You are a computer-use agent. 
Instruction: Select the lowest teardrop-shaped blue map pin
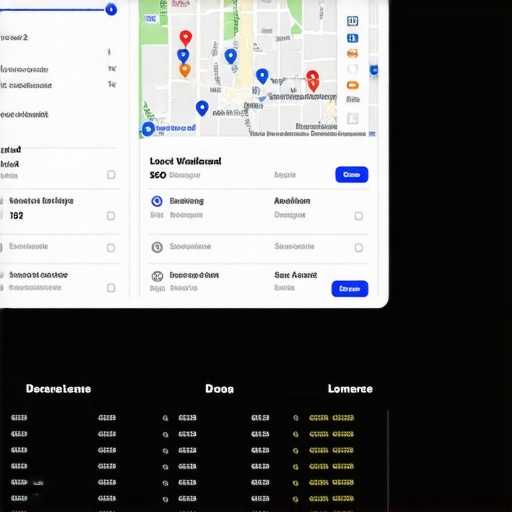click(x=202, y=108)
